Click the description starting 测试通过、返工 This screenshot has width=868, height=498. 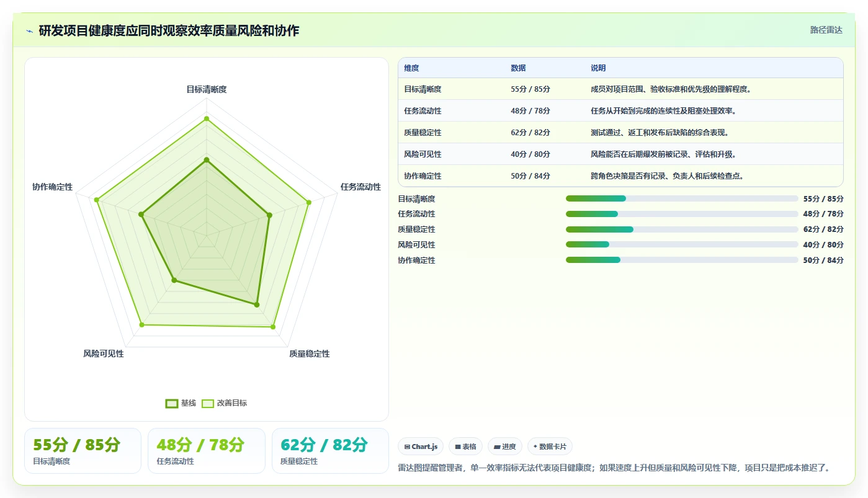(x=660, y=133)
